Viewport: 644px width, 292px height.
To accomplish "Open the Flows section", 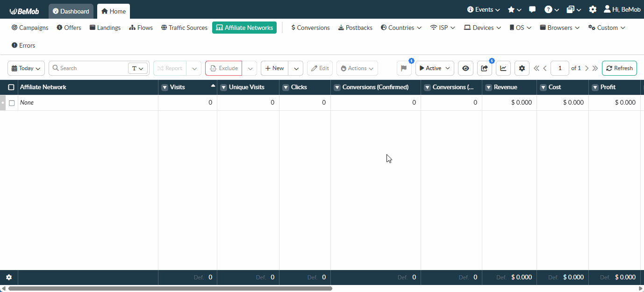I will (x=141, y=28).
